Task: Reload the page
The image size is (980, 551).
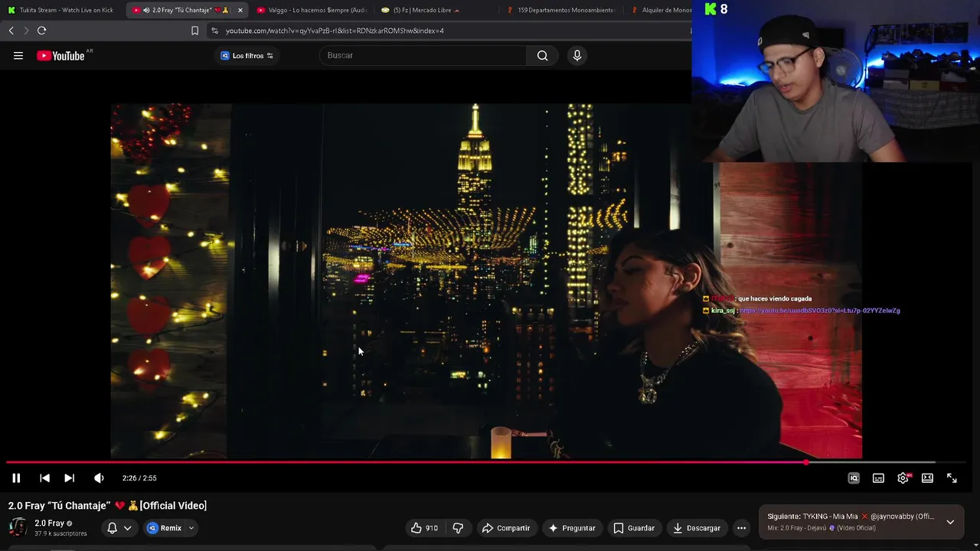Action: pos(41,31)
